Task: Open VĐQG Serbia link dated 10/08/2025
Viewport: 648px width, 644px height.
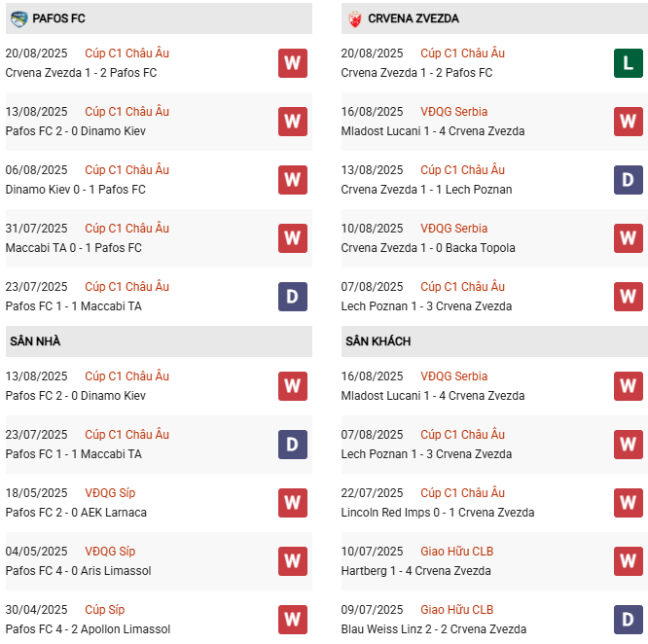Action: [454, 229]
